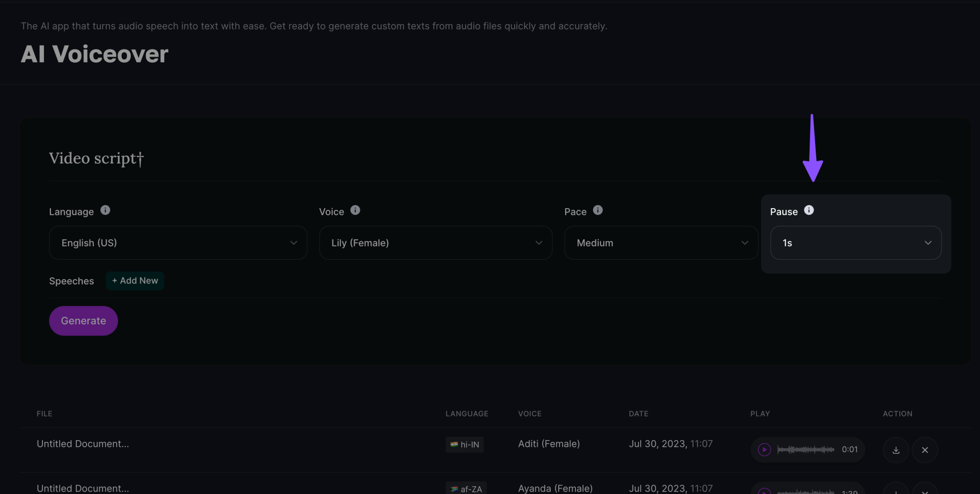Seek in the Aditi audio waveform
Viewport: 980px width, 494px height.
point(806,450)
